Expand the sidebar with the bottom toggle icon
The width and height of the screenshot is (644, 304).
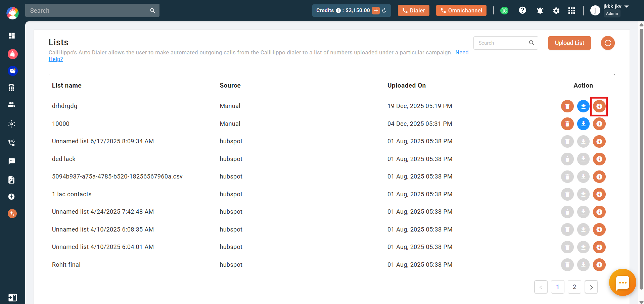click(x=12, y=298)
